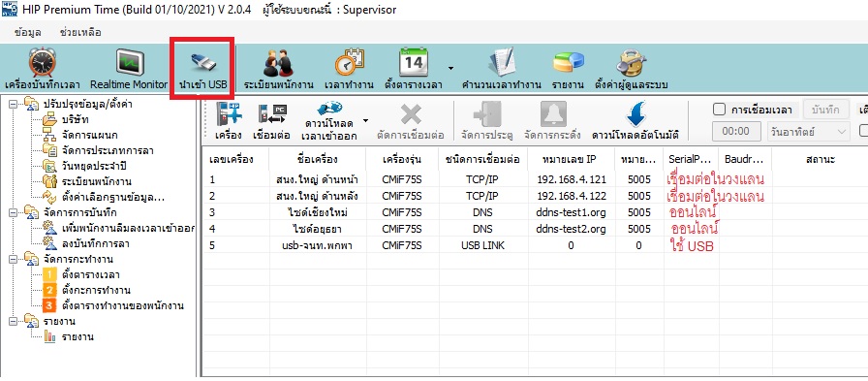Open the ข้อมูล menu
The height and width of the screenshot is (381, 868).
pos(28,32)
